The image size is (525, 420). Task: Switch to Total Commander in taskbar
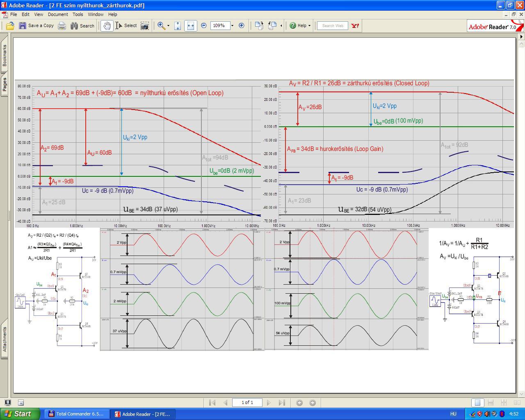click(76, 414)
